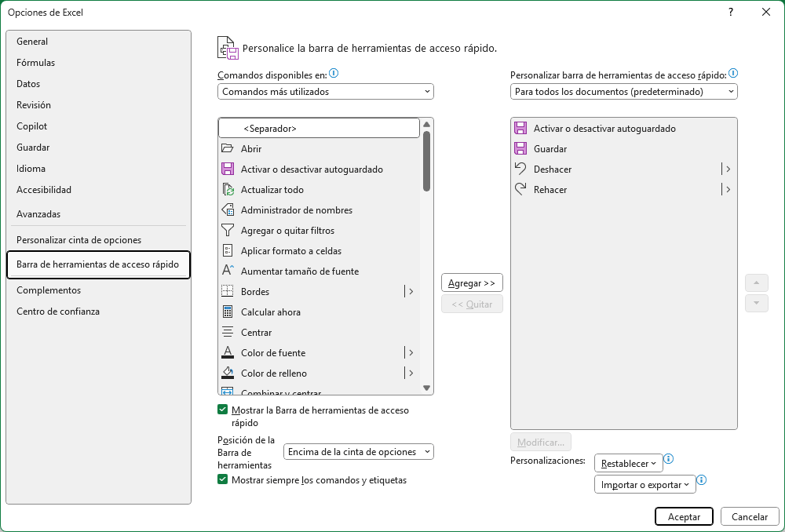
Task: Expand the Color de fuente submenu arrow
Action: pos(410,353)
